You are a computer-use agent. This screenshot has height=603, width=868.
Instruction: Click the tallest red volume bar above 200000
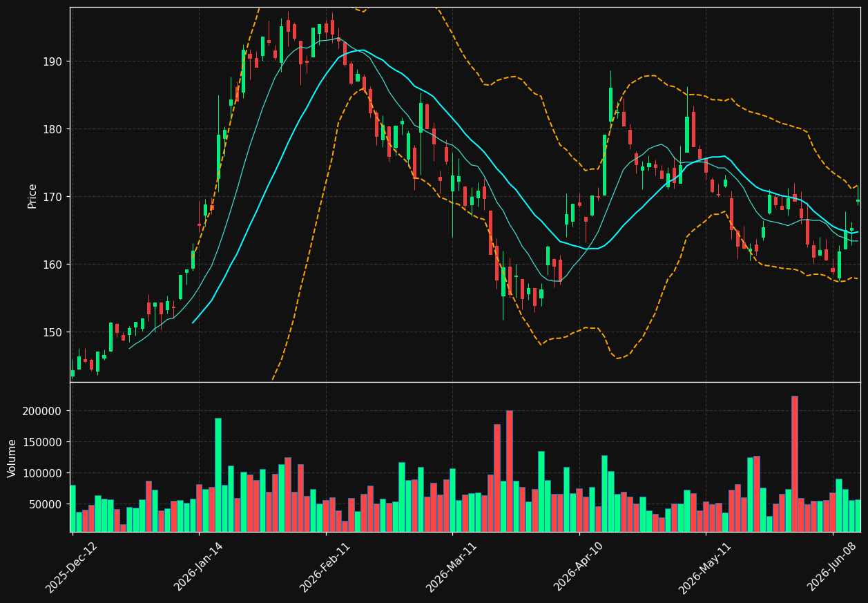coord(795,463)
